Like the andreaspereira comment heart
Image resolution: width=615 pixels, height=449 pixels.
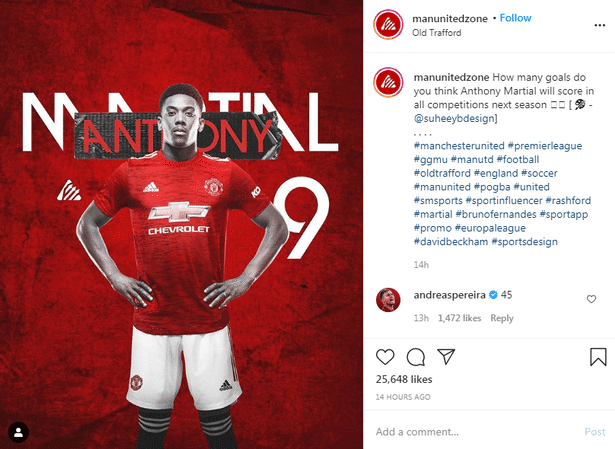tap(591, 299)
